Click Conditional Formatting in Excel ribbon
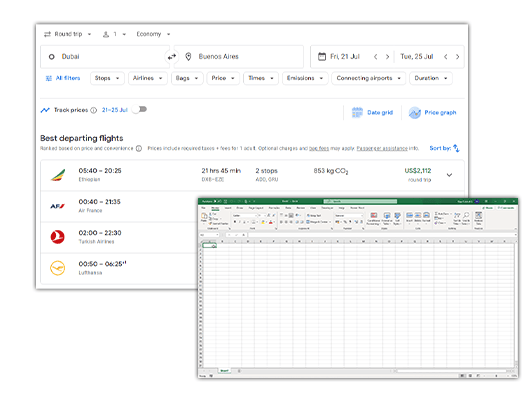Screen dimensions: 528x395 [x=373, y=218]
